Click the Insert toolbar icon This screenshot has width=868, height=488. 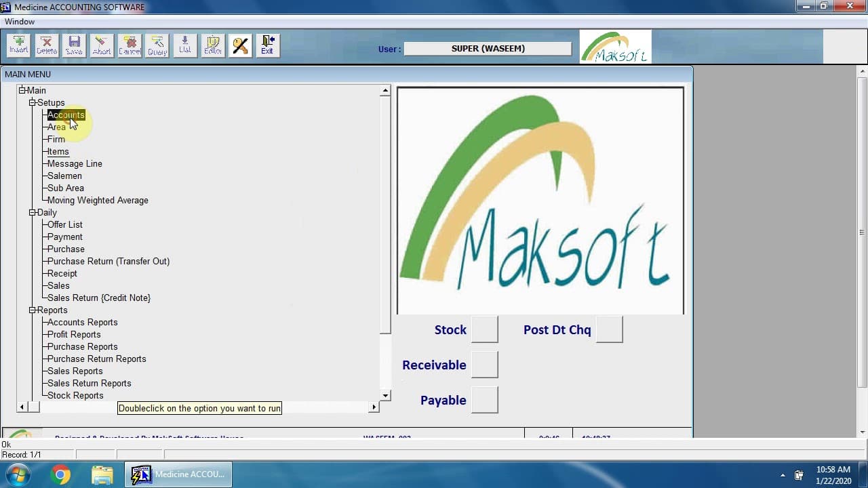19,45
